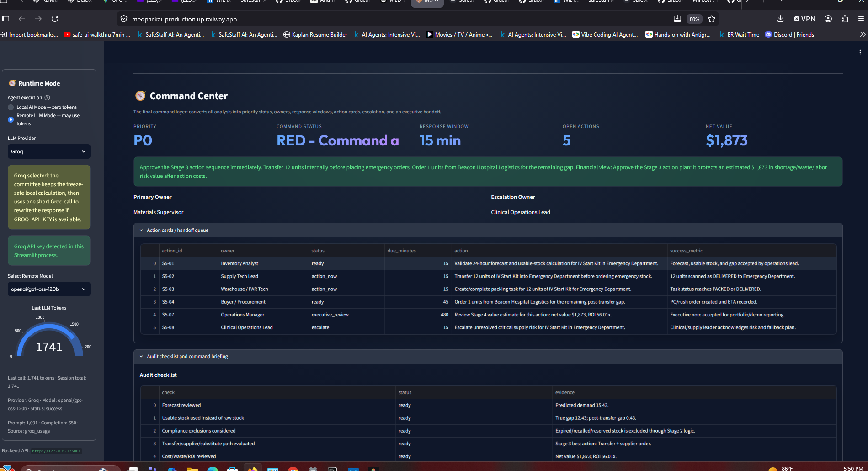
Task: Open Streamlit three-dot app menu
Action: [860, 52]
